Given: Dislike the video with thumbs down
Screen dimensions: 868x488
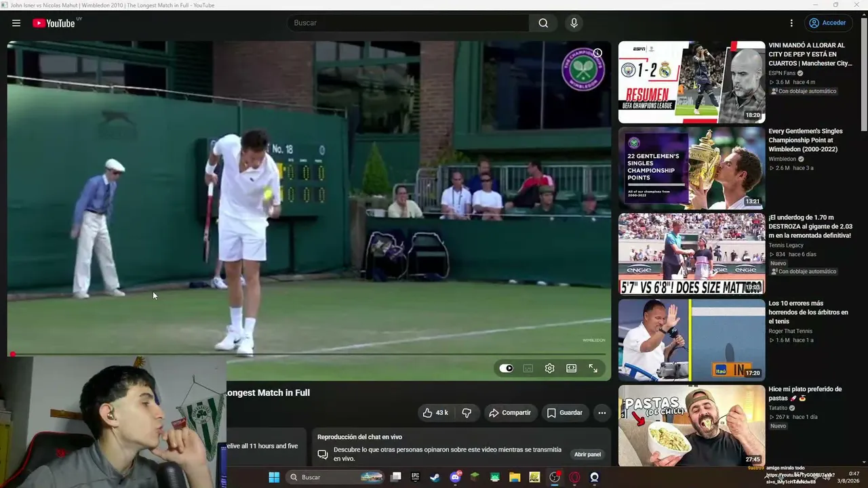Looking at the screenshot, I should [467, 413].
